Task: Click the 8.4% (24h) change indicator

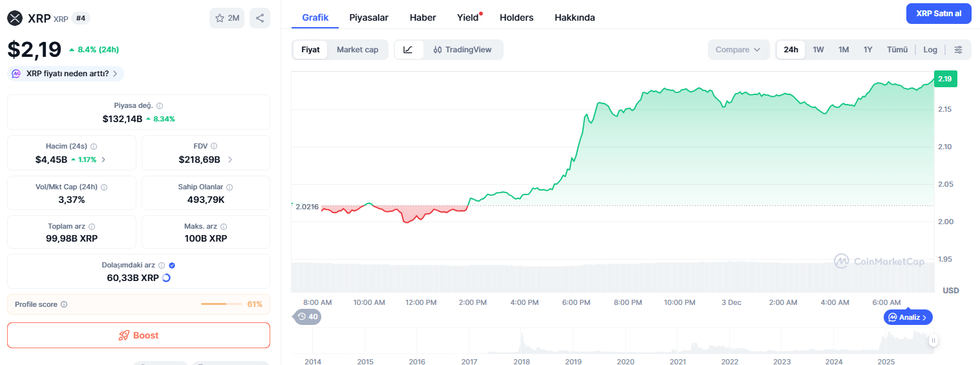Action: 94,49
